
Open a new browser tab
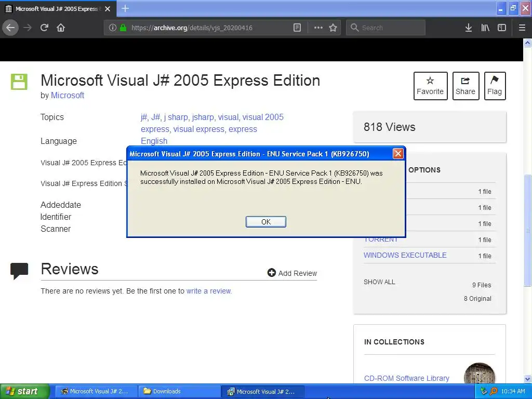click(x=125, y=8)
